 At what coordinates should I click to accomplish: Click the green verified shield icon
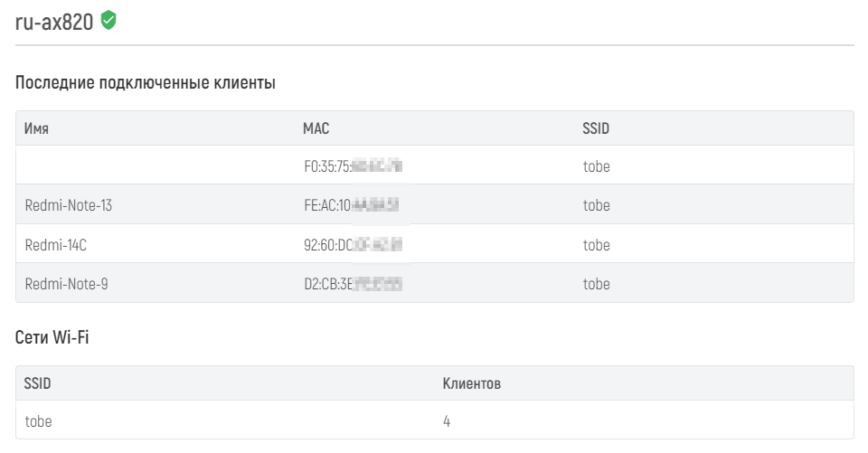[x=108, y=21]
